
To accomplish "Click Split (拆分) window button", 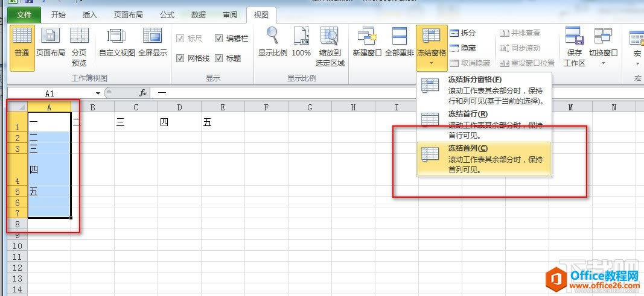I will pyautogui.click(x=464, y=33).
